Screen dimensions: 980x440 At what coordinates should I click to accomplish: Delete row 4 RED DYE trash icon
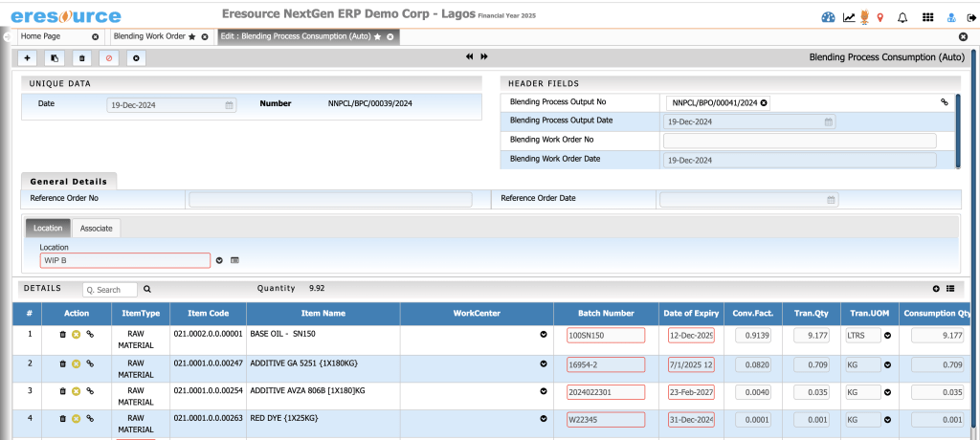coord(62,419)
